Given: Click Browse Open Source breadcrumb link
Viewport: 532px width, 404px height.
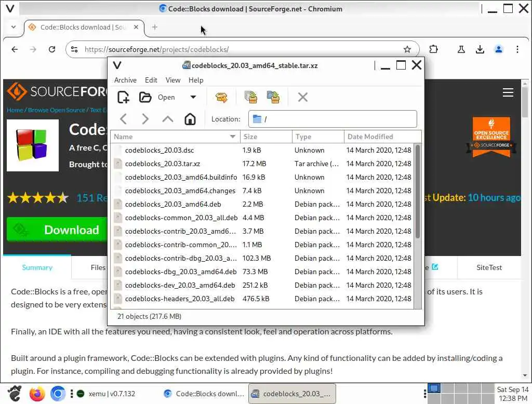Looking at the screenshot, I should [56, 110].
